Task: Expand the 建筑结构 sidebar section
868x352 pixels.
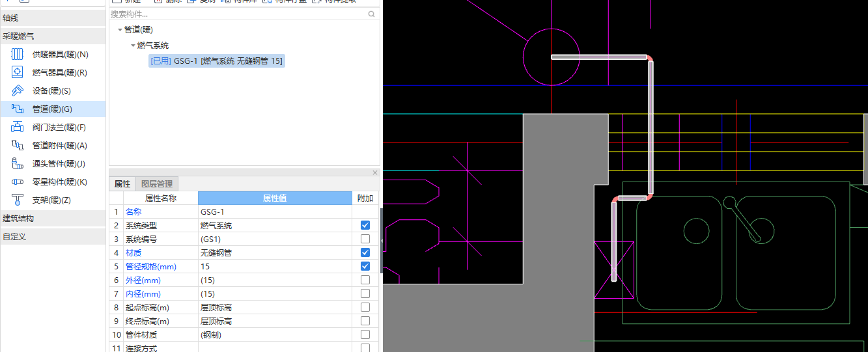Action: coord(53,219)
